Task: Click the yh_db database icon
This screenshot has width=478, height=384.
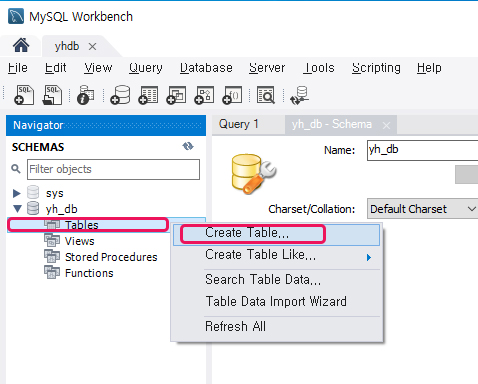Action: (x=33, y=208)
